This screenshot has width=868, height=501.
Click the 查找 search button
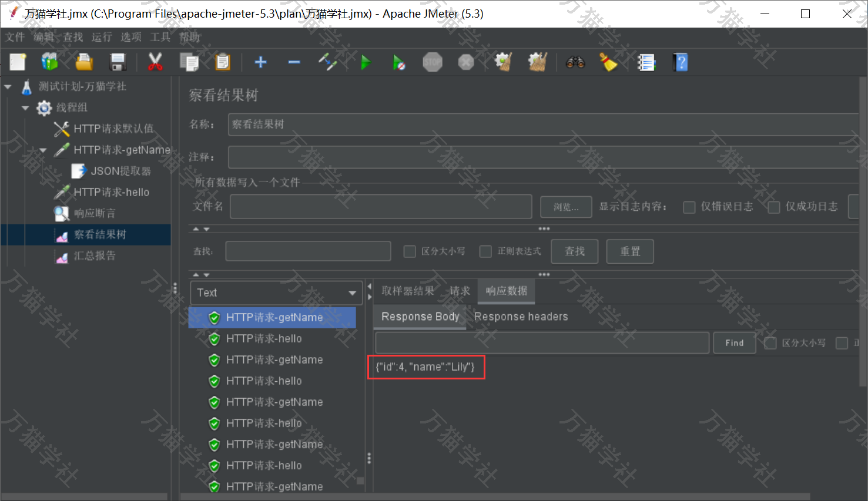pos(575,251)
